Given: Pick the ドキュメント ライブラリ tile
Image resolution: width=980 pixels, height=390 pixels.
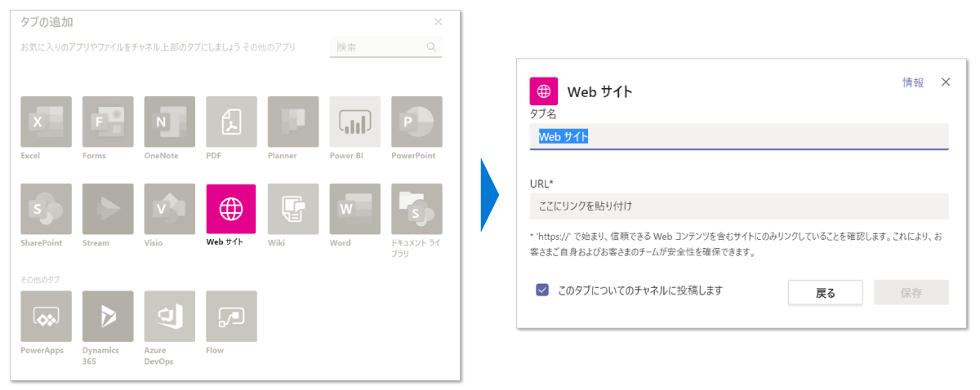Looking at the screenshot, I should [x=416, y=209].
